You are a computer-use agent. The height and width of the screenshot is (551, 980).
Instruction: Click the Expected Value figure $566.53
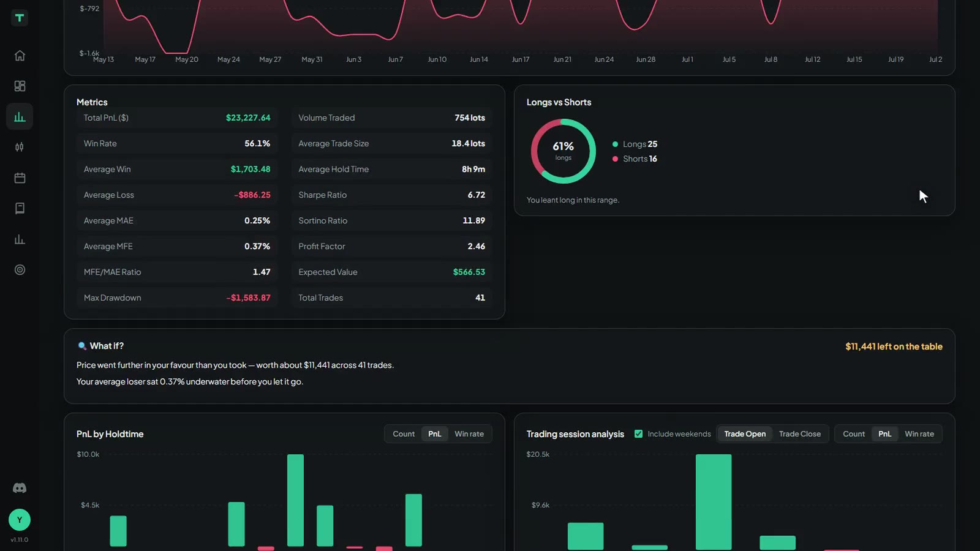469,272
